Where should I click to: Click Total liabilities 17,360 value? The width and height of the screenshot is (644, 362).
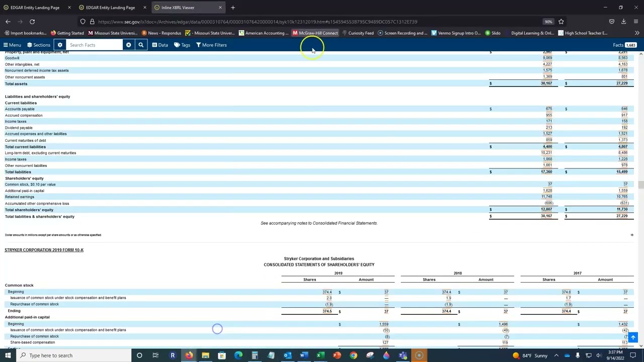pyautogui.click(x=546, y=172)
